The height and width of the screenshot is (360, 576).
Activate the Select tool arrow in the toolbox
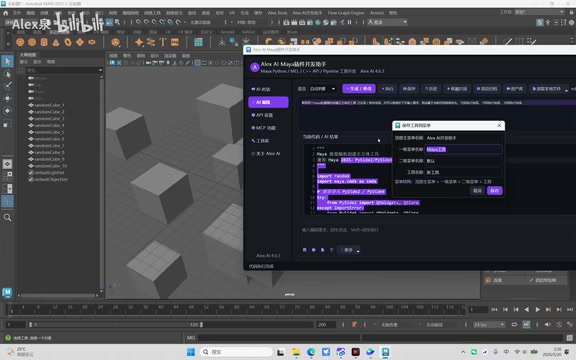(x=7, y=61)
